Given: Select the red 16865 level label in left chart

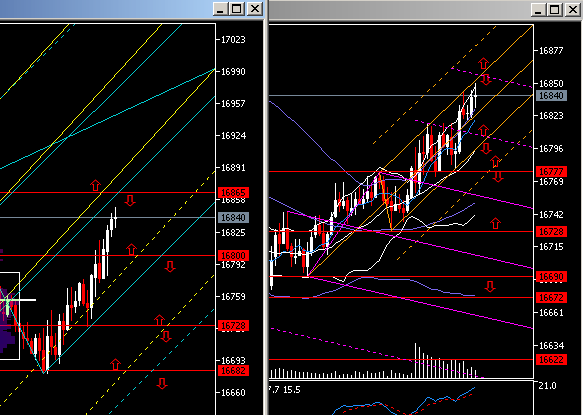Looking at the screenshot, I should tap(233, 193).
